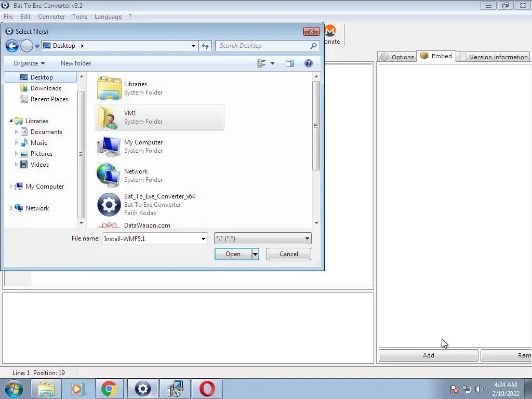This screenshot has height=399, width=532.
Task: Click the File name input field
Action: (x=151, y=238)
